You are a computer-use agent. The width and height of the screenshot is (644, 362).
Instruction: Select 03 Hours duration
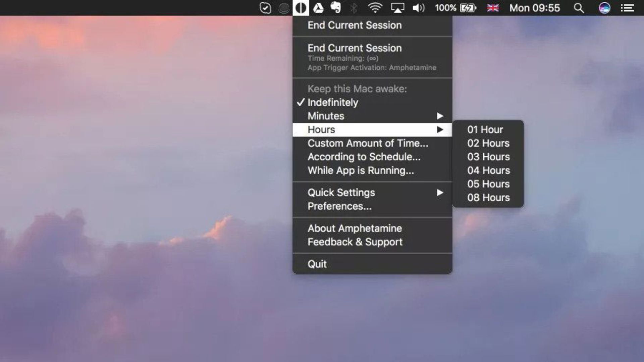[488, 157]
